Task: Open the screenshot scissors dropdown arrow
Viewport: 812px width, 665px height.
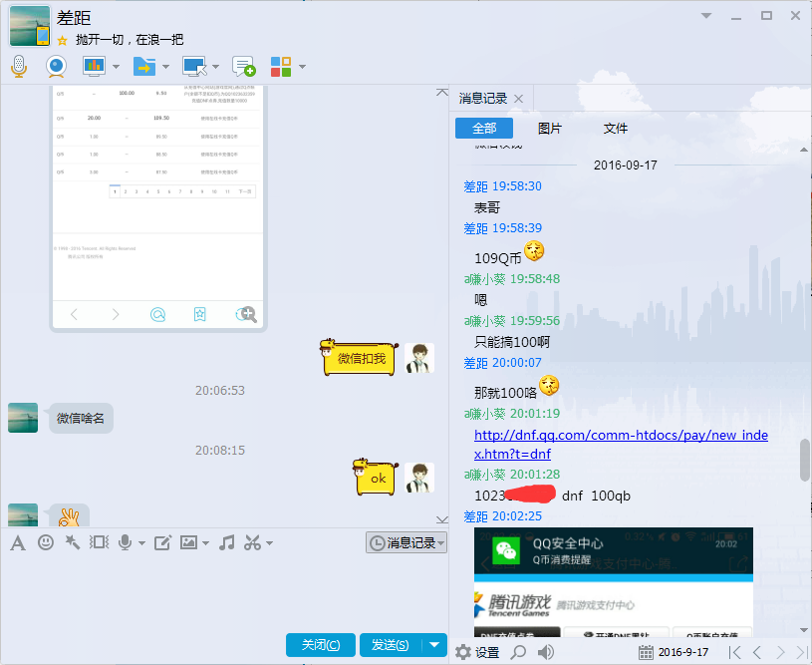Action: coord(270,543)
